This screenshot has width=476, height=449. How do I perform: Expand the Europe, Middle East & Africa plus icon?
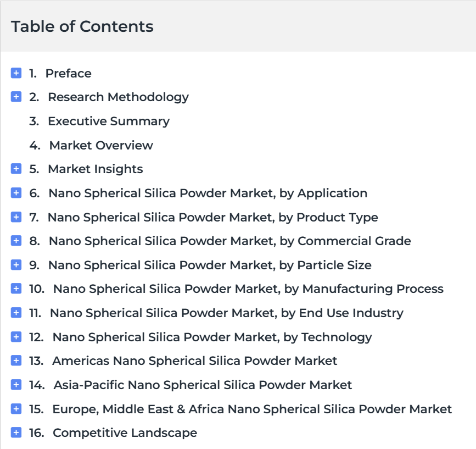[16, 409]
